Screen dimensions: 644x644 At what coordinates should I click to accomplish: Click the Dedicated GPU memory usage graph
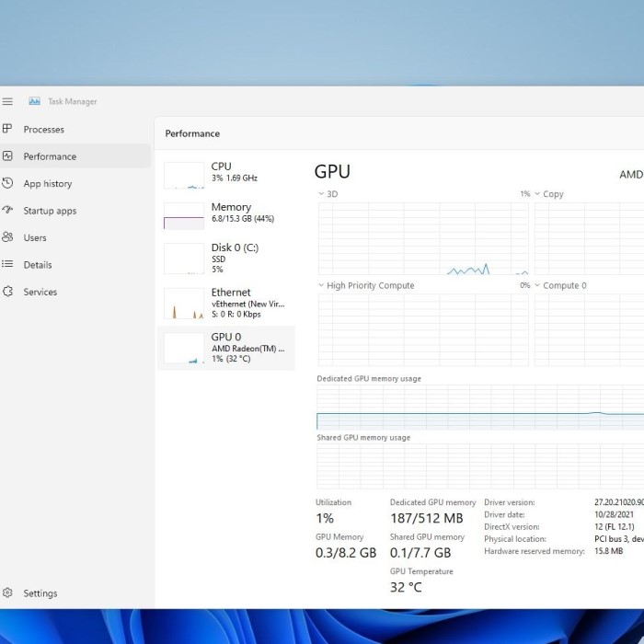point(478,408)
